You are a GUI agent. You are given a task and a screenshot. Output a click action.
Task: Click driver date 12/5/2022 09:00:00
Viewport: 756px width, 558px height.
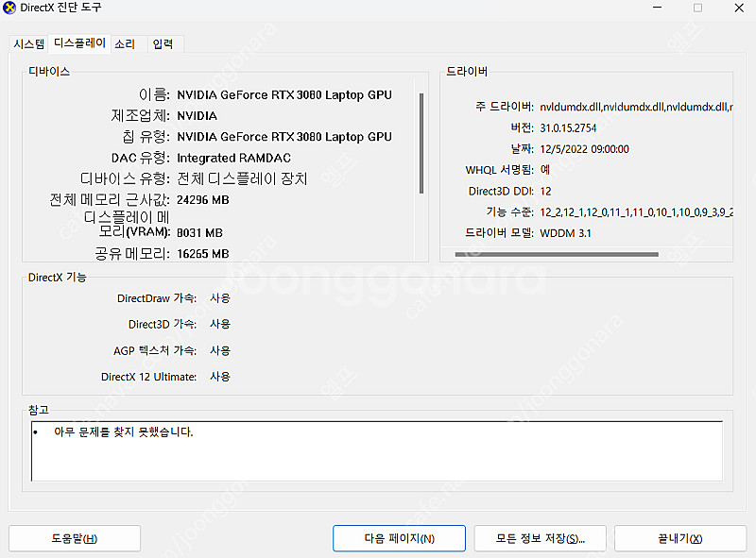(x=584, y=149)
